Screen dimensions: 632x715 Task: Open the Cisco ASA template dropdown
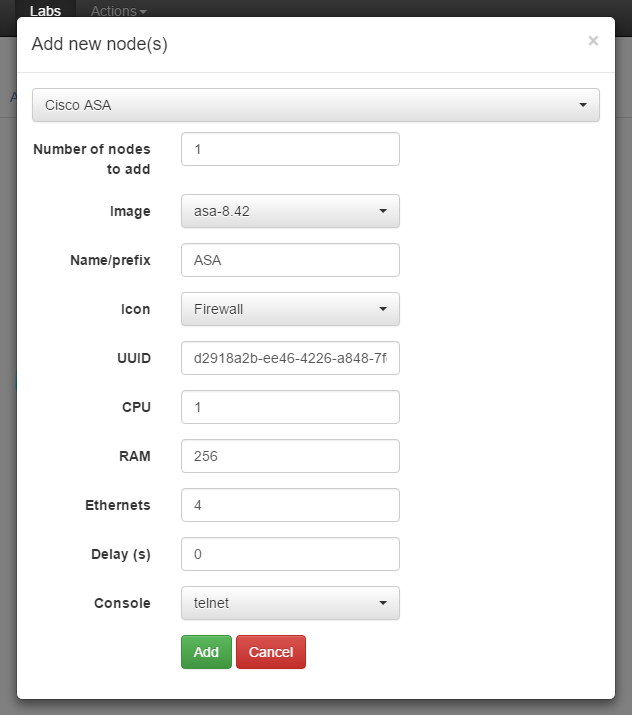pyautogui.click(x=316, y=105)
